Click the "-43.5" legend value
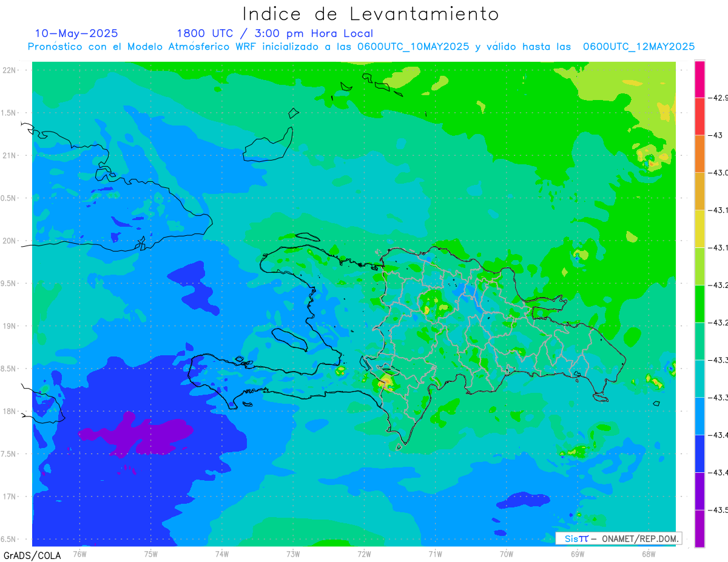 point(719,510)
